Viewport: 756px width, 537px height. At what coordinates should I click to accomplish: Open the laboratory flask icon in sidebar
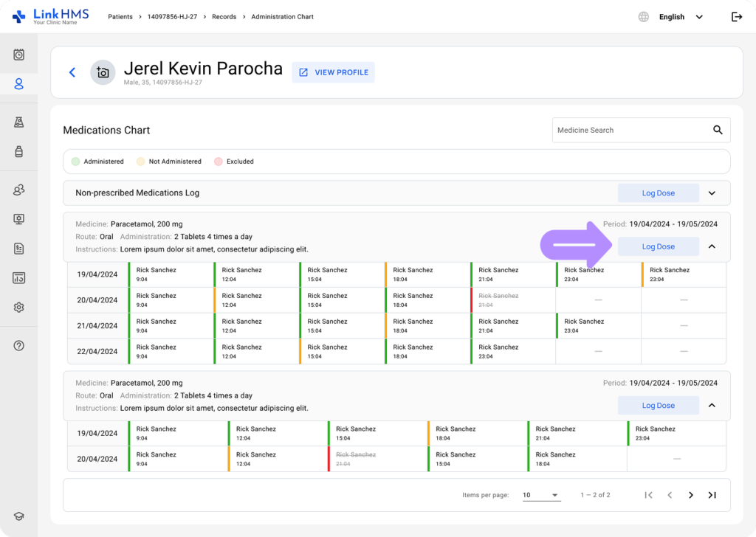coord(19,122)
